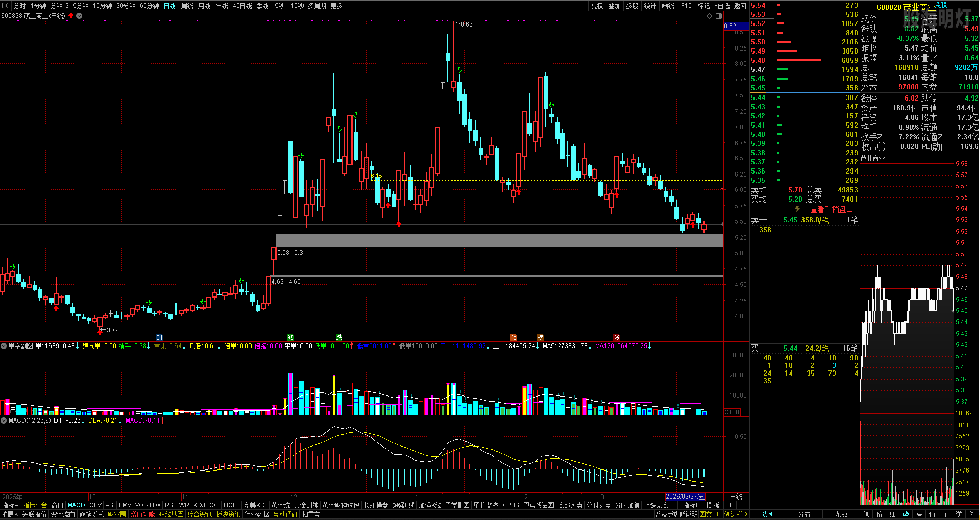
Task: Click the red up-arrow beside 茂业商业 title
Action: (71, 16)
